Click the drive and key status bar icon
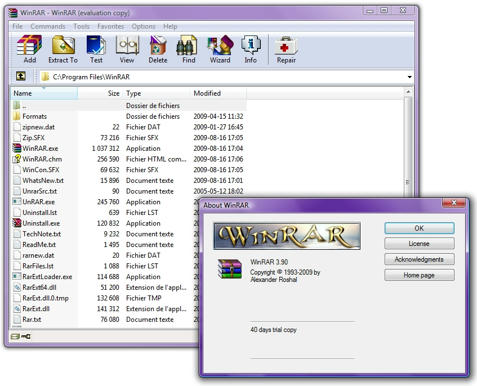Viewport: 477px width, 386px height. pos(21,336)
